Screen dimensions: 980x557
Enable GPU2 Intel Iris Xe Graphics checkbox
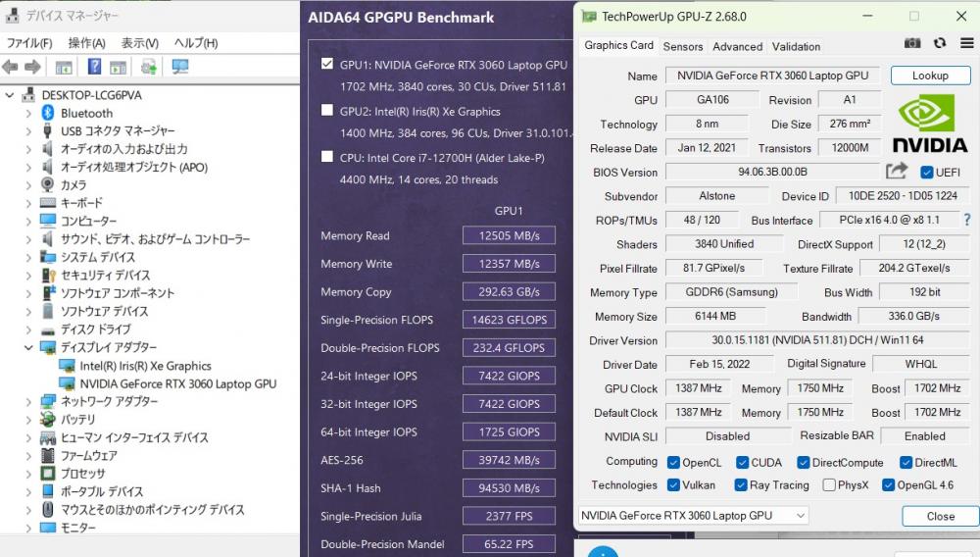click(327, 110)
